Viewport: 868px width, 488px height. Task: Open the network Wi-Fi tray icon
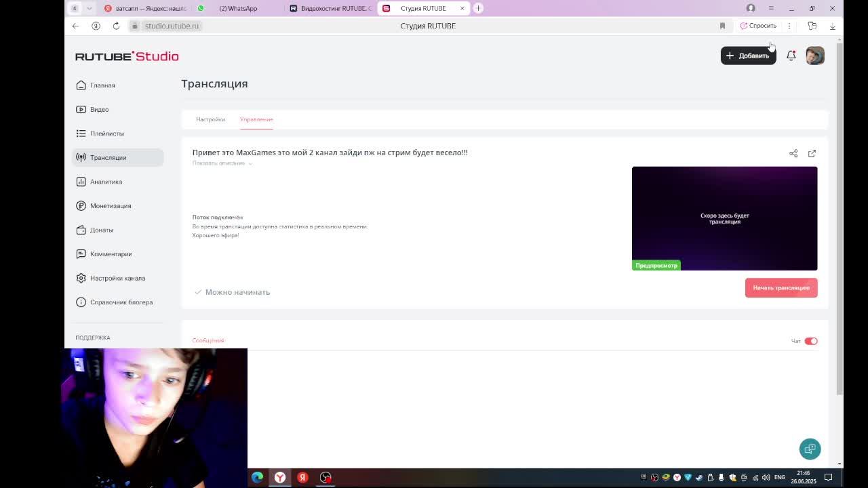[x=755, y=477]
